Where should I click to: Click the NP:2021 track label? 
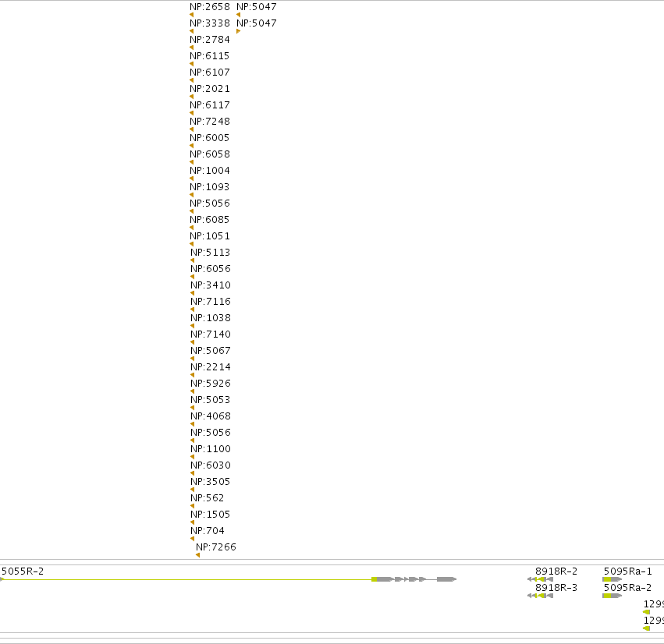coord(210,89)
